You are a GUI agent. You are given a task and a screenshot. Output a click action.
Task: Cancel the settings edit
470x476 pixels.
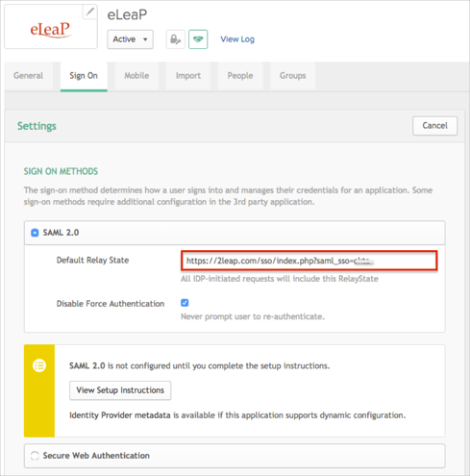click(434, 126)
